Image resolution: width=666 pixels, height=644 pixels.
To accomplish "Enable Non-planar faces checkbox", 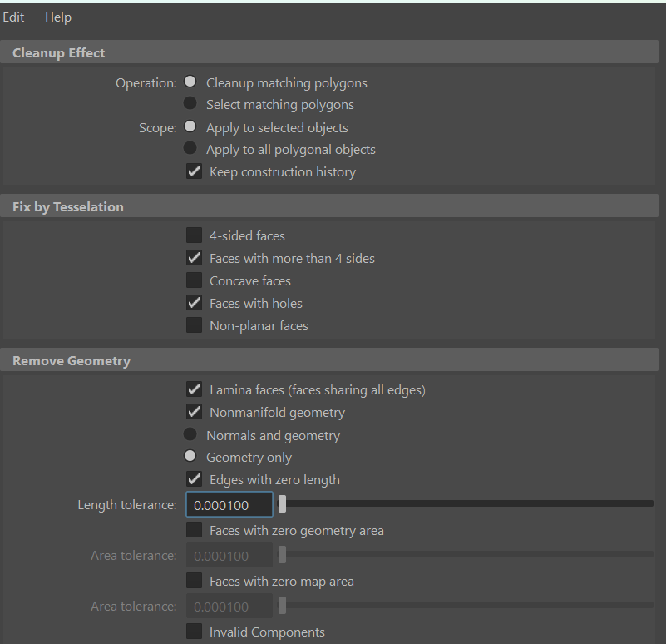I will click(195, 325).
